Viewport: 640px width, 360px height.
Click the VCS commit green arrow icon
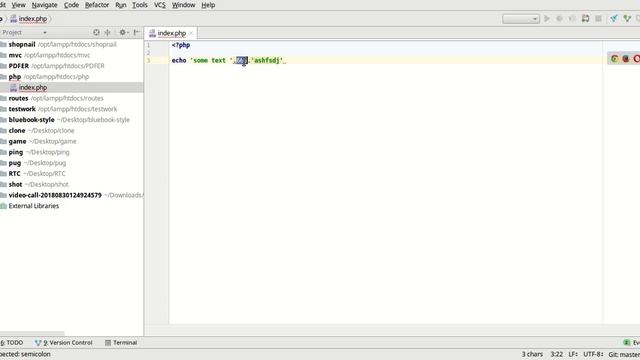[627, 18]
